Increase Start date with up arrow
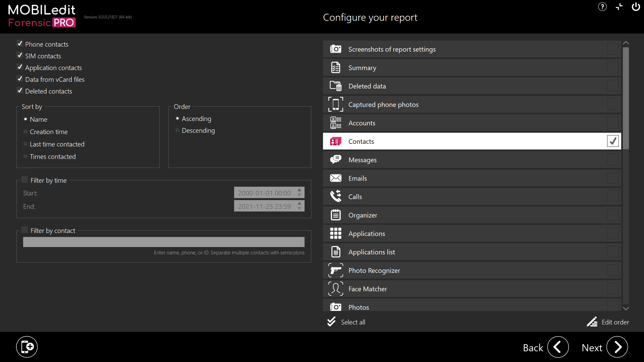The width and height of the screenshot is (644, 362). (x=300, y=190)
